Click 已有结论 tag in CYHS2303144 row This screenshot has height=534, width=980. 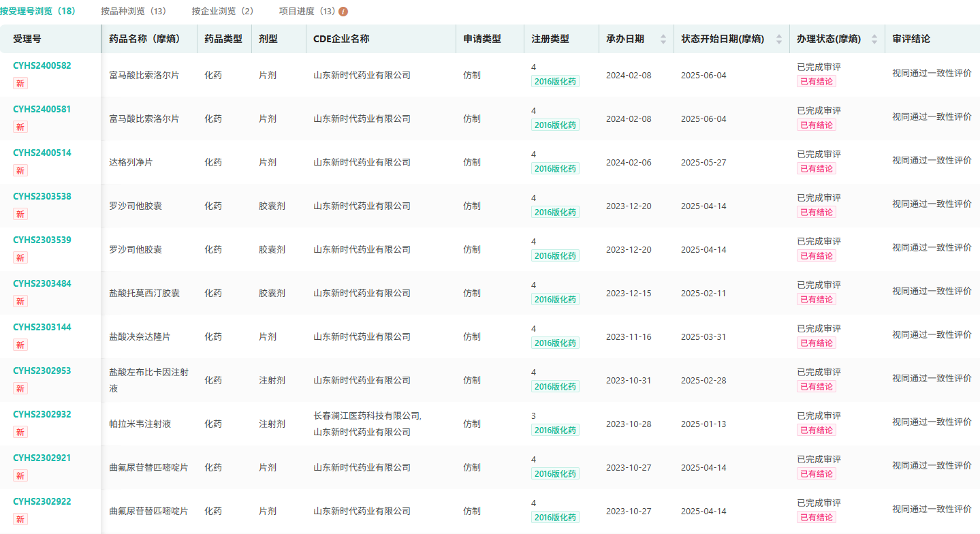pos(817,343)
